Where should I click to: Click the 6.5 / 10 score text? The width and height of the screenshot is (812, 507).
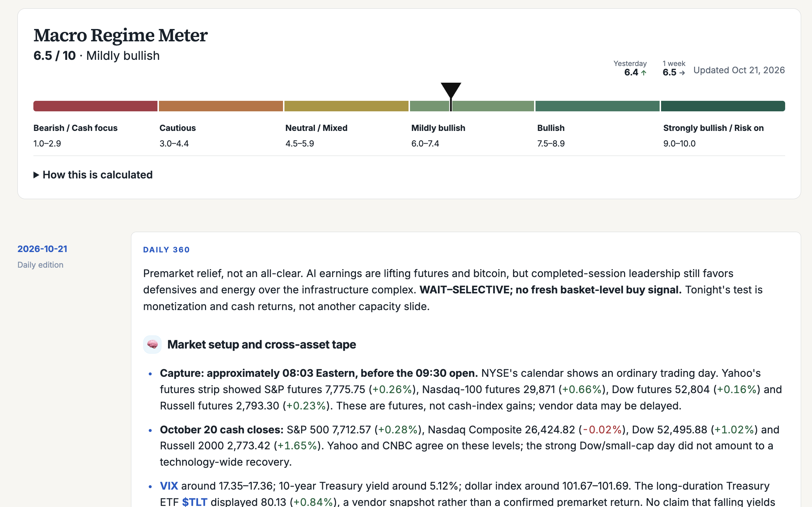54,55
